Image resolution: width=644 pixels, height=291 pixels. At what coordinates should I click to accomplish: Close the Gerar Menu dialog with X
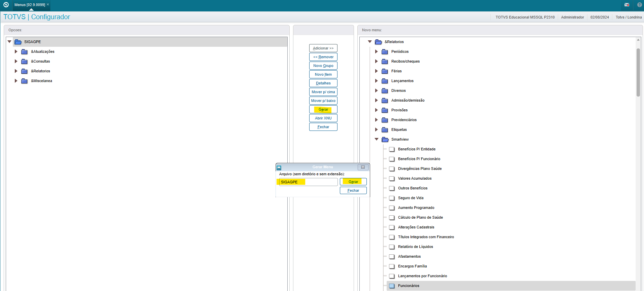363,167
